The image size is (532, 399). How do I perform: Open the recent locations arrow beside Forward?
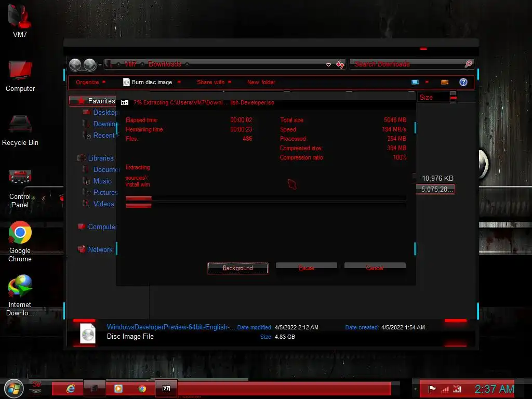tap(100, 64)
